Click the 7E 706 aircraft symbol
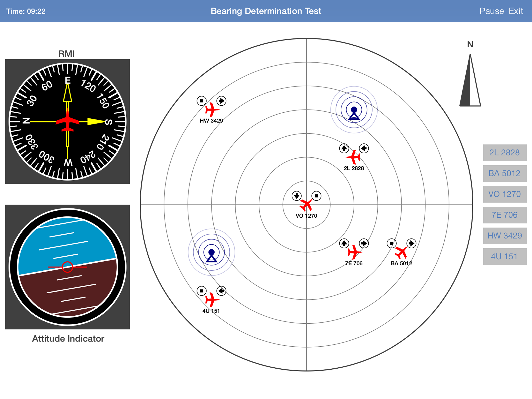This screenshot has width=532, height=399. 354,252
